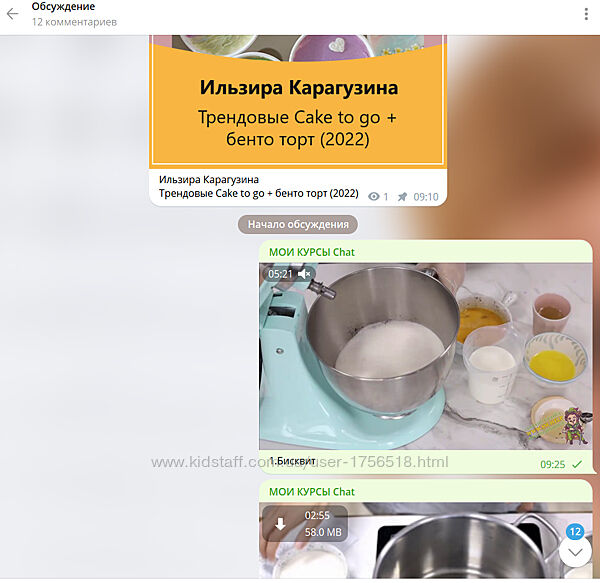Open МОИ КУРСЫ Chat sender above the mixer video
Screen dimensions: 600x583
coord(312,252)
